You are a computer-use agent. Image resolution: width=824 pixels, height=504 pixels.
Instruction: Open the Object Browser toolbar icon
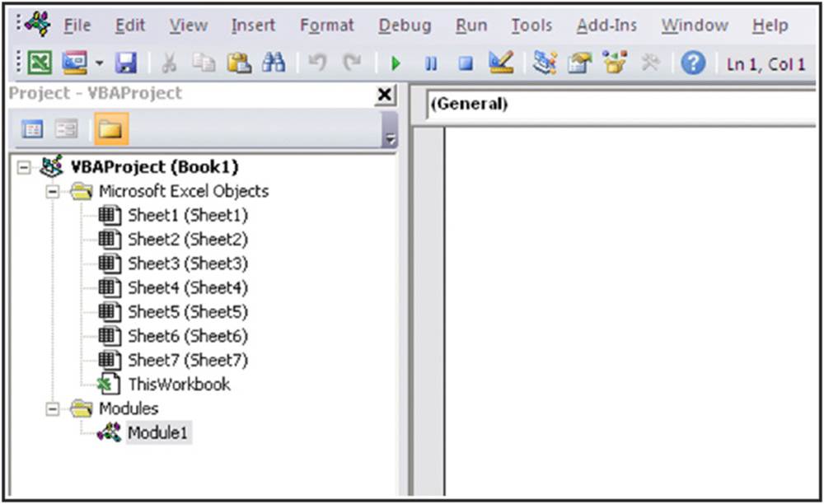pyautogui.click(x=615, y=63)
